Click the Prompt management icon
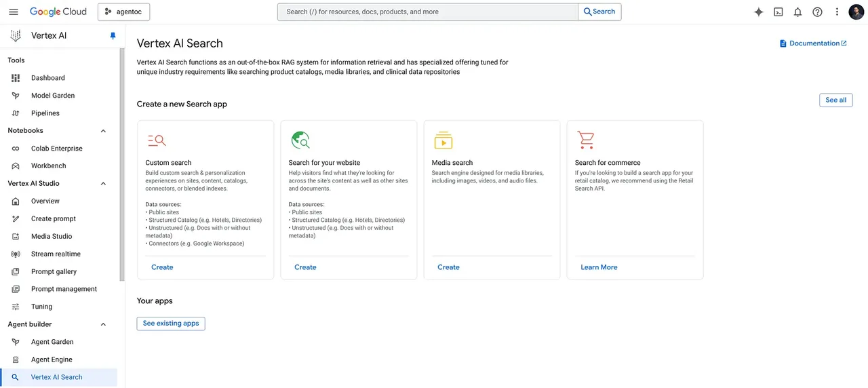The height and width of the screenshot is (388, 868). [x=16, y=289]
